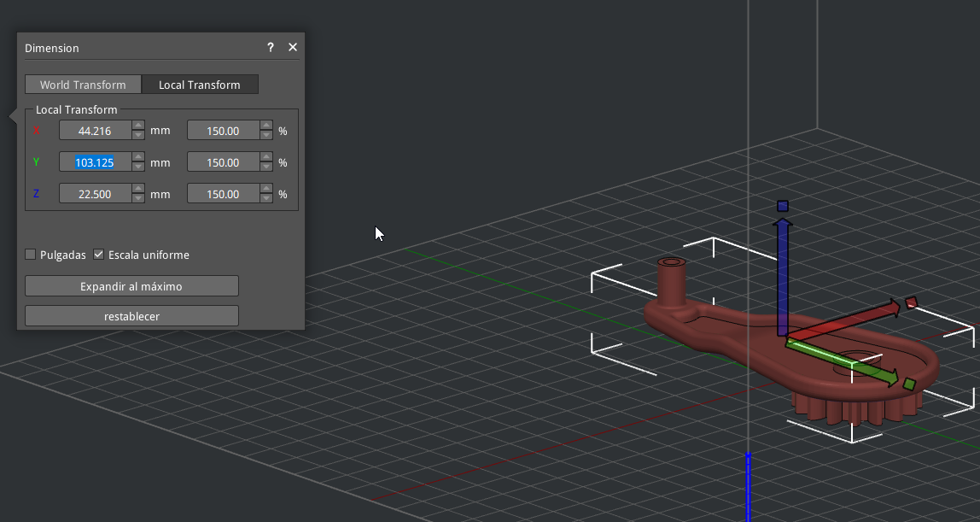Enable the Pulgadas checkbox
The width and height of the screenshot is (980, 522).
tap(31, 255)
